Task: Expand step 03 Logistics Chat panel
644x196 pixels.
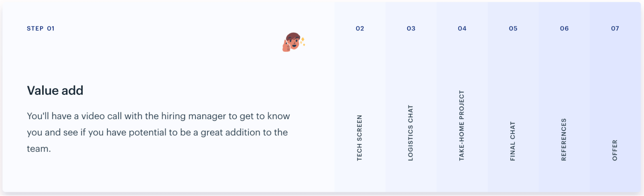Action: 411,97
